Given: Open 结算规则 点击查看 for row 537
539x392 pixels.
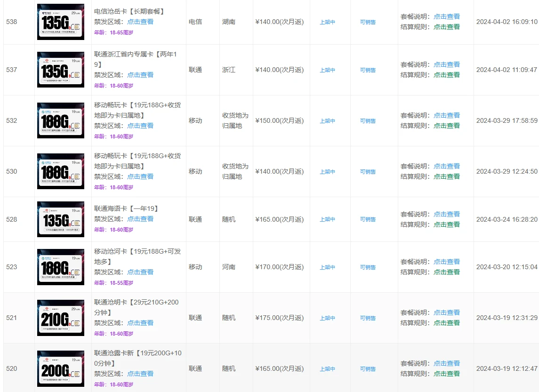Looking at the screenshot, I should [x=447, y=75].
